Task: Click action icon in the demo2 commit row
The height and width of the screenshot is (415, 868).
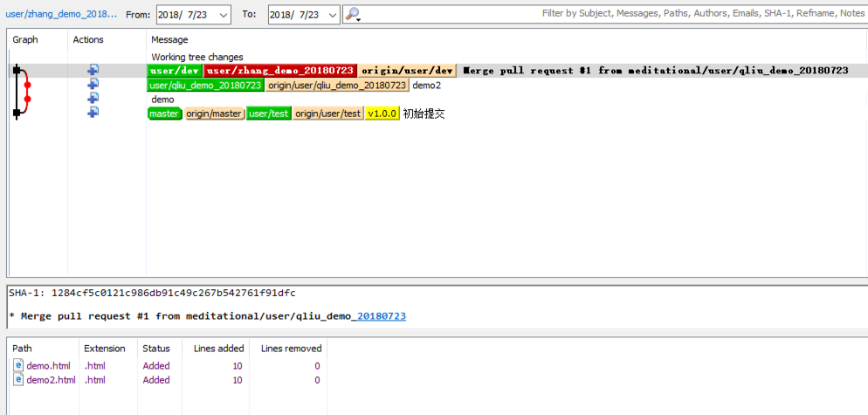Action: (93, 84)
